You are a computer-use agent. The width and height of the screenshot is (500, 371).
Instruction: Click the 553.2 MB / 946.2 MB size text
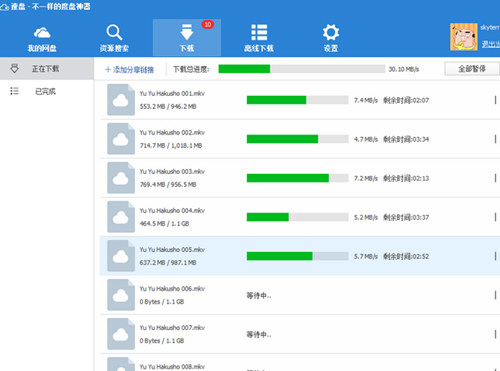[x=168, y=107]
